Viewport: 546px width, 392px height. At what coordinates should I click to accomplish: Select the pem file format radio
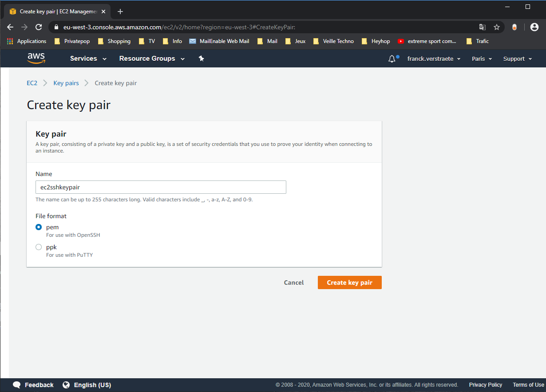pyautogui.click(x=39, y=227)
